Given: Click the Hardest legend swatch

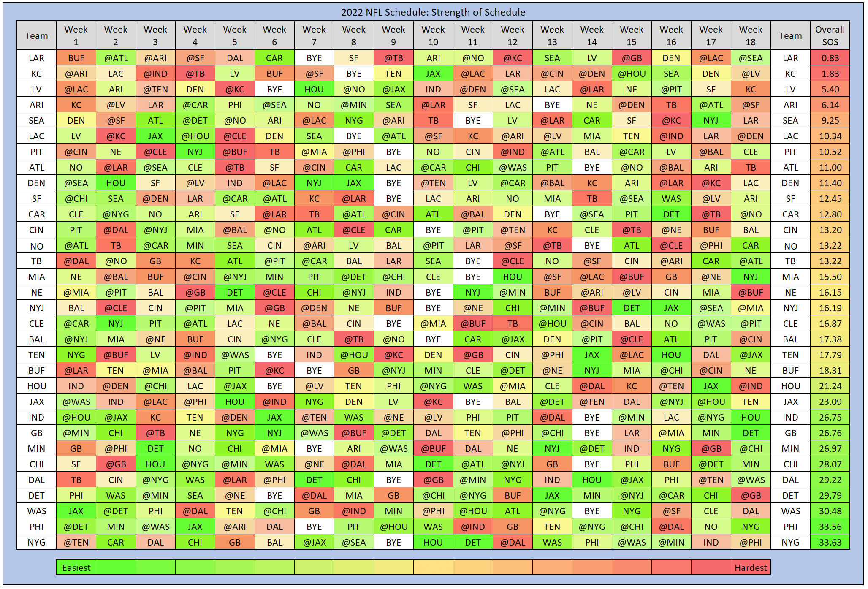Looking at the screenshot, I should 751,567.
